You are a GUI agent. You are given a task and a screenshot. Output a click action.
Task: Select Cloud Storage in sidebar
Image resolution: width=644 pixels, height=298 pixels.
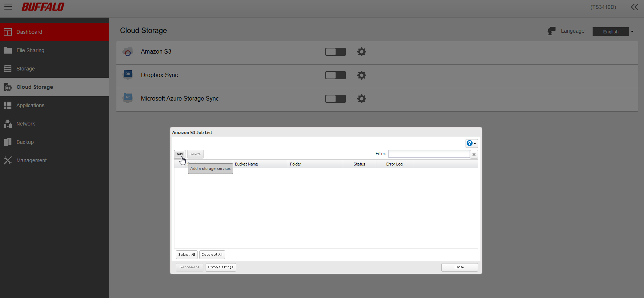coord(54,87)
